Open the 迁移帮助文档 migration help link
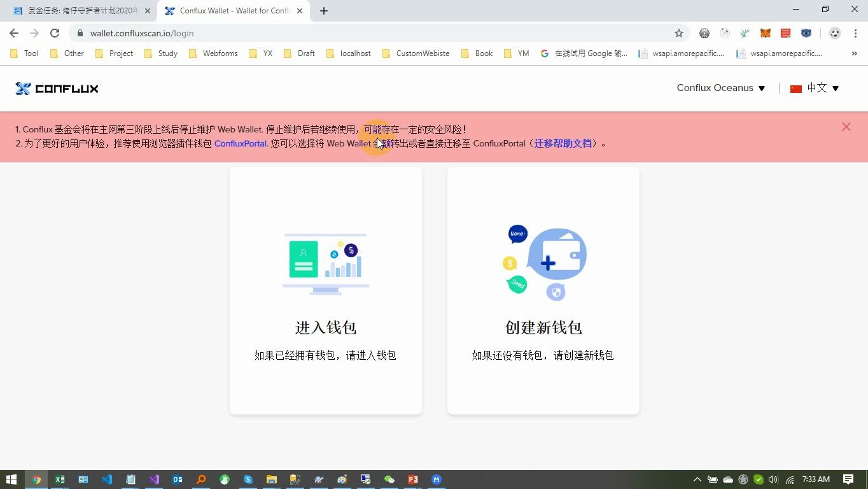Screen dimensions: 868x489 point(563,143)
